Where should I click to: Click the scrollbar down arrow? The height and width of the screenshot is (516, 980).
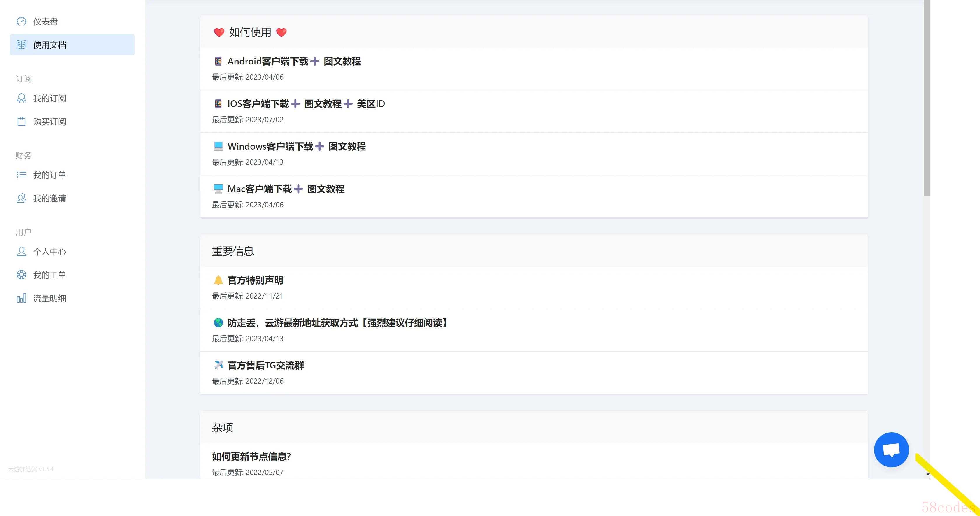(x=928, y=473)
